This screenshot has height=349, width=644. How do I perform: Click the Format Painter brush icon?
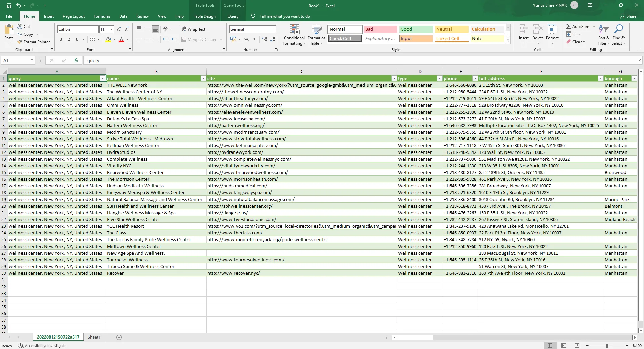[20, 42]
